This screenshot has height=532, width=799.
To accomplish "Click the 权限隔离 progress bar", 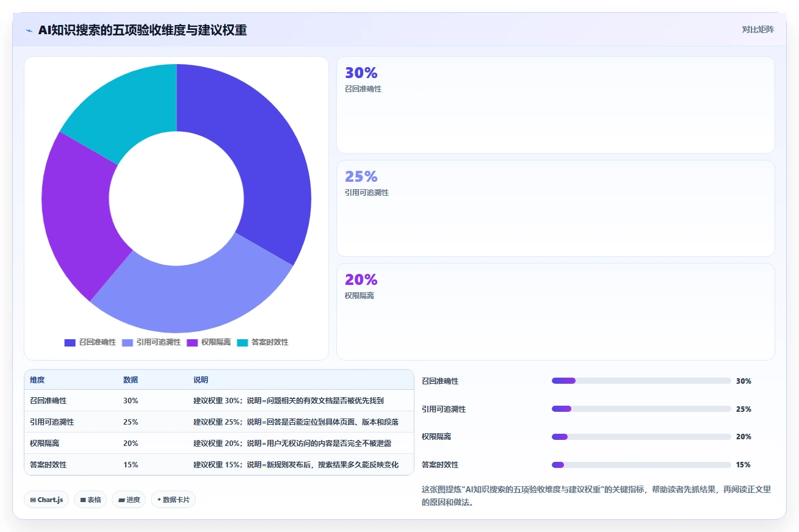I will [x=641, y=437].
